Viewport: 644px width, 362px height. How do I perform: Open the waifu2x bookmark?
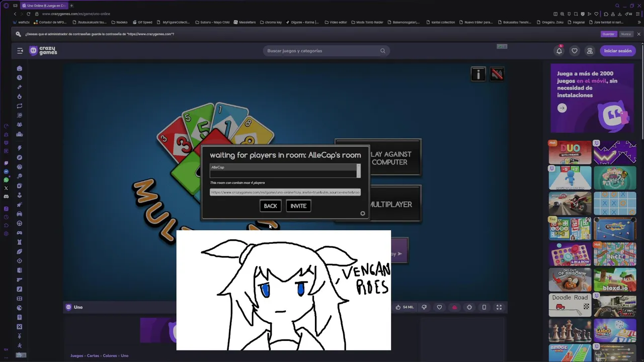coord(21,22)
